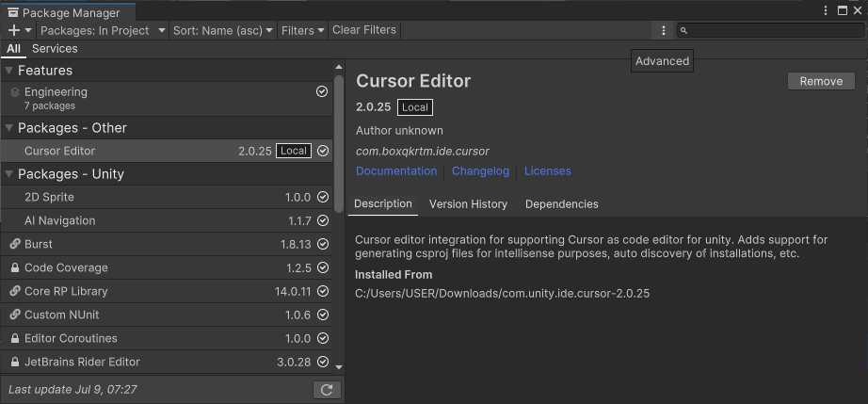Open the Advanced three-dot toolbar menu

tap(663, 30)
